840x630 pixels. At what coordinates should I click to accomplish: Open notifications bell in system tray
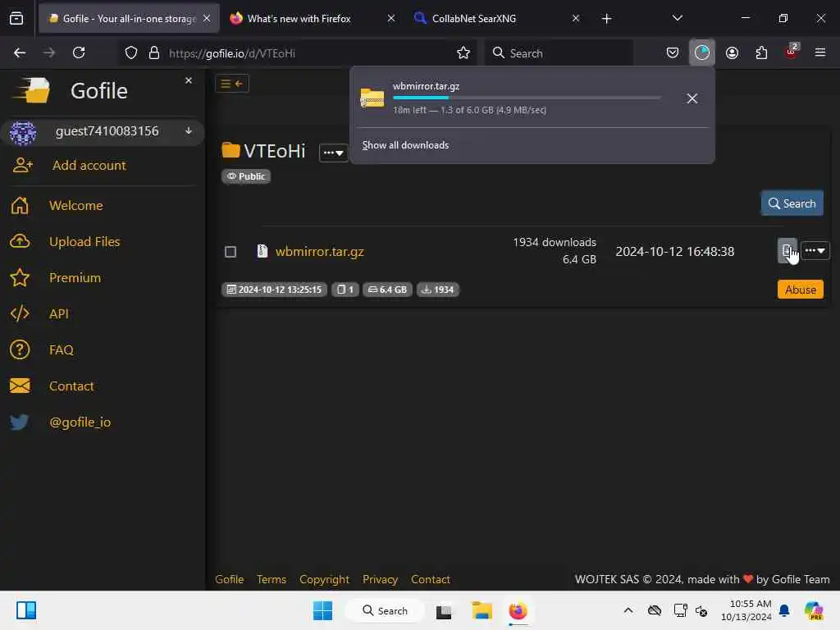click(784, 610)
